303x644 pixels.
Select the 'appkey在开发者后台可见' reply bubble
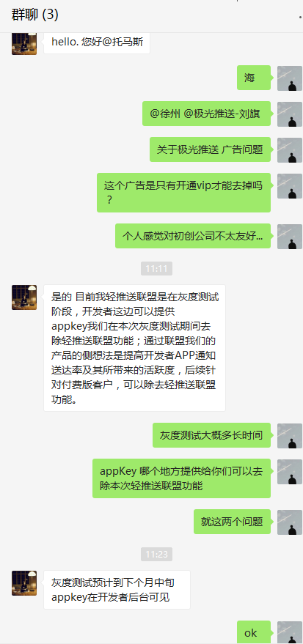click(117, 590)
